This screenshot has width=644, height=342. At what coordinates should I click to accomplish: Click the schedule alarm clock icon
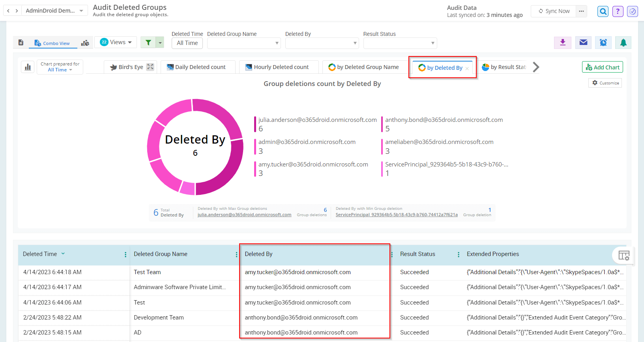[603, 43]
